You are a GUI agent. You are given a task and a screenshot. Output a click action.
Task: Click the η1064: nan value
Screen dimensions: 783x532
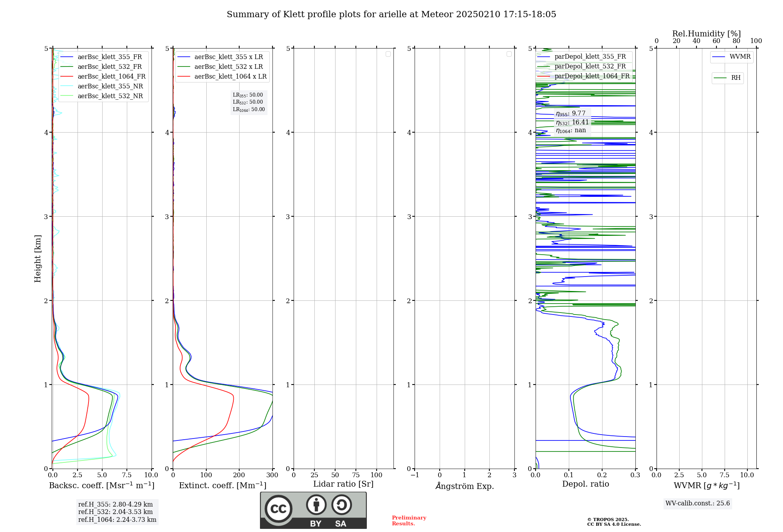[571, 131]
